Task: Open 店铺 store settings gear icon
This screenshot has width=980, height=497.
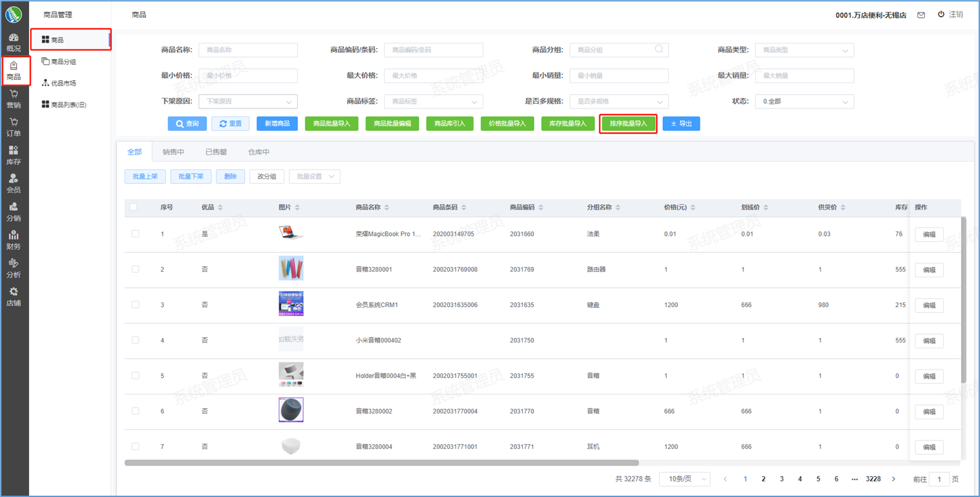Action: (x=13, y=296)
